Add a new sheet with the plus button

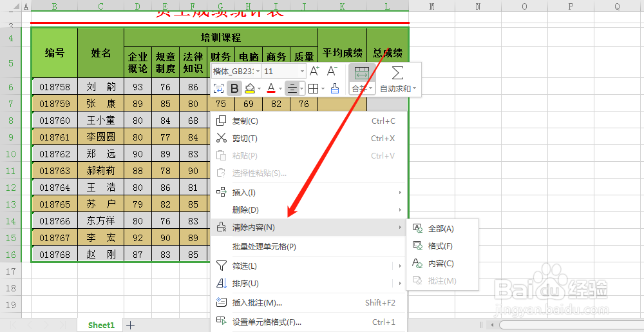[130, 325]
